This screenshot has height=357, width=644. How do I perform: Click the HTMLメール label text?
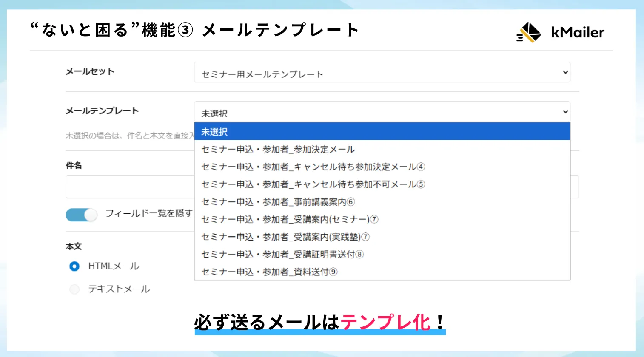114,266
